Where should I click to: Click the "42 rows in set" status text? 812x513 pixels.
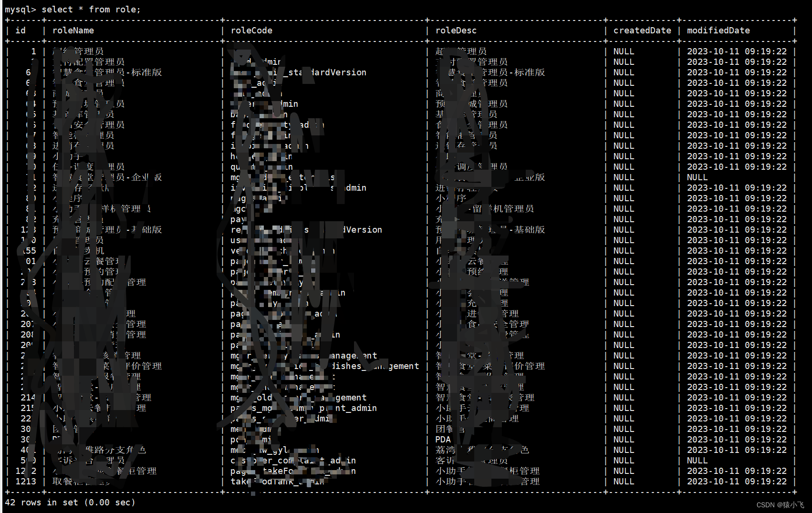[40, 502]
